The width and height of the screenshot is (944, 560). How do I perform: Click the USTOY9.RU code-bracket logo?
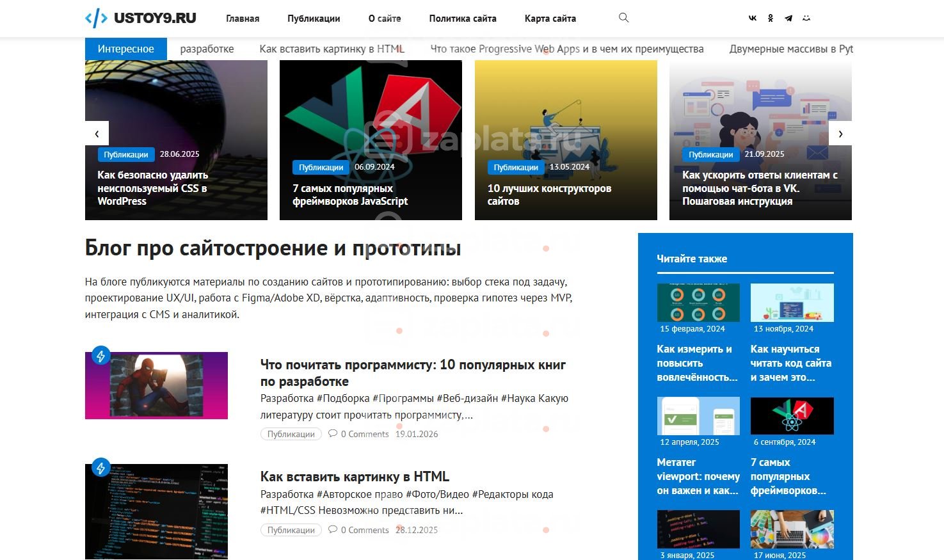(141, 18)
